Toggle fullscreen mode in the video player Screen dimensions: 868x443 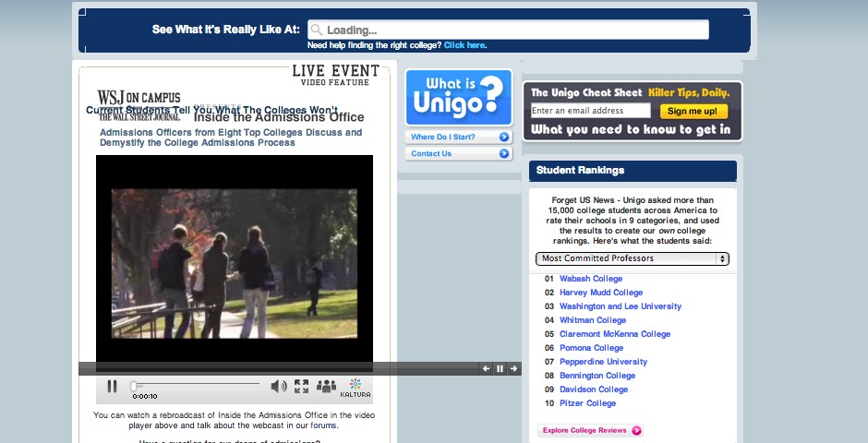[301, 386]
